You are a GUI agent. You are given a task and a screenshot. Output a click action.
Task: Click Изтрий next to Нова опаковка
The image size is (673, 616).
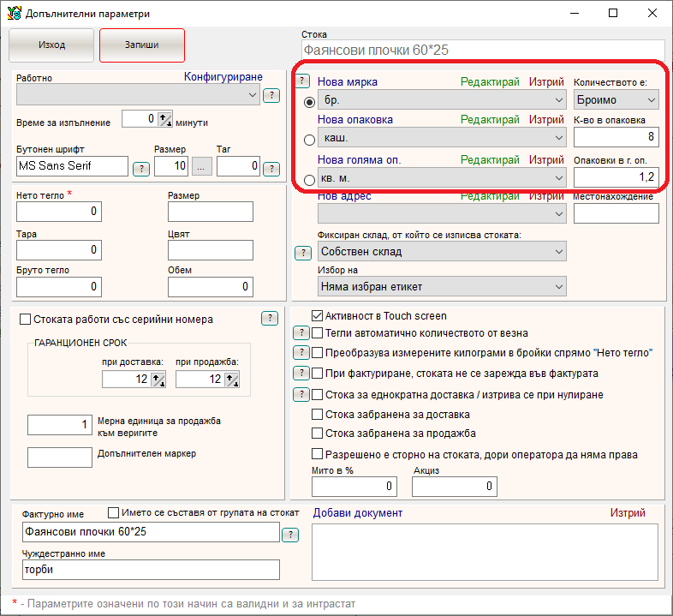point(546,119)
